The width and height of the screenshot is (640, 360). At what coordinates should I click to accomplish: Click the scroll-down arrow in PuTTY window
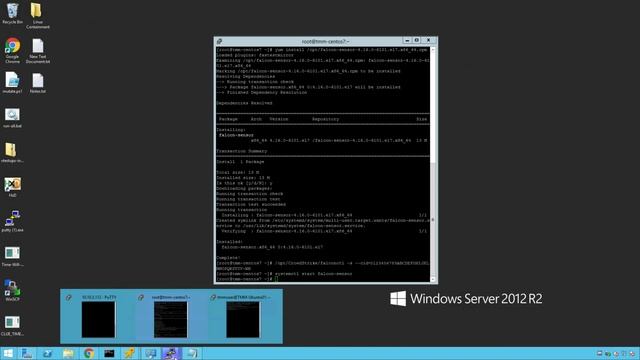433,279
